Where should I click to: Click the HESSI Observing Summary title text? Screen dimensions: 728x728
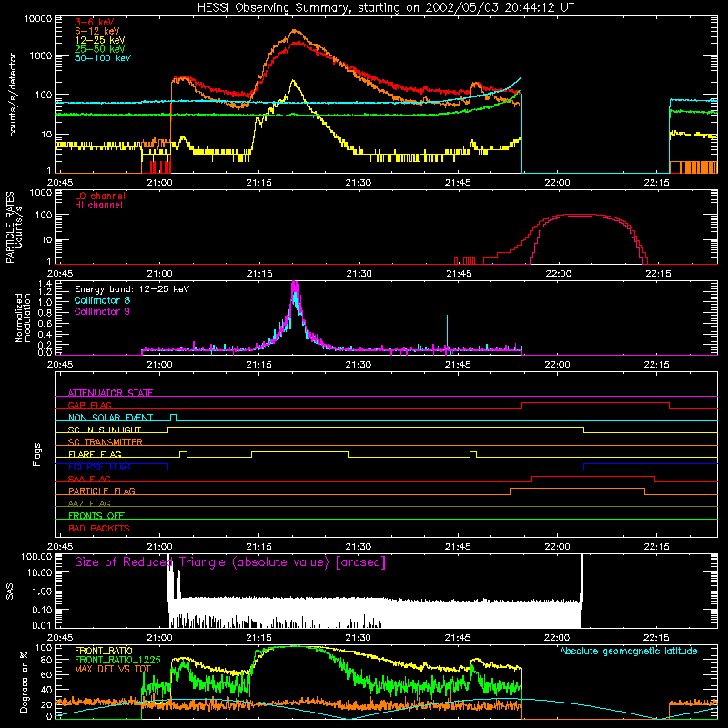click(386, 8)
